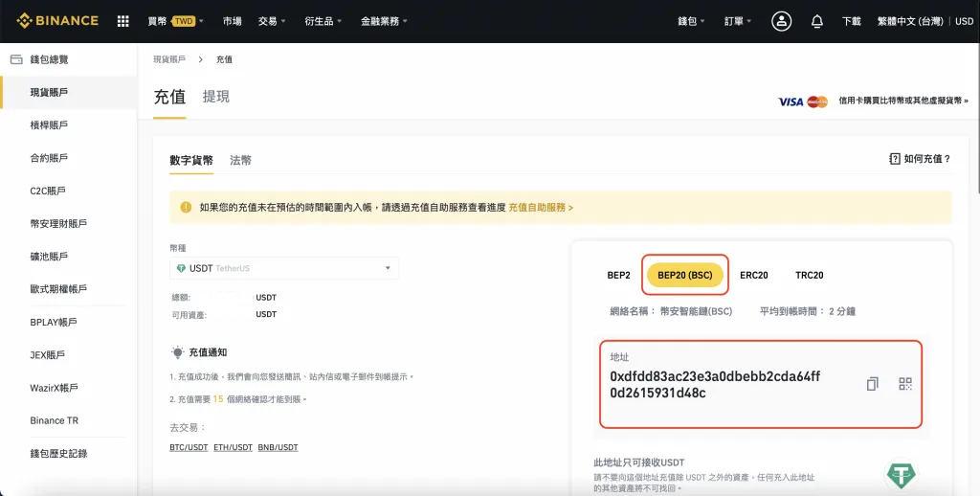This screenshot has width=980, height=496.
Task: Go to BTC/USDT trading pair
Action: [x=189, y=447]
